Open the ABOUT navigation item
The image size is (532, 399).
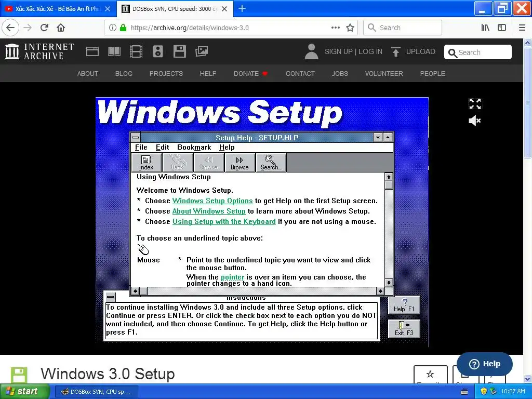click(x=87, y=74)
